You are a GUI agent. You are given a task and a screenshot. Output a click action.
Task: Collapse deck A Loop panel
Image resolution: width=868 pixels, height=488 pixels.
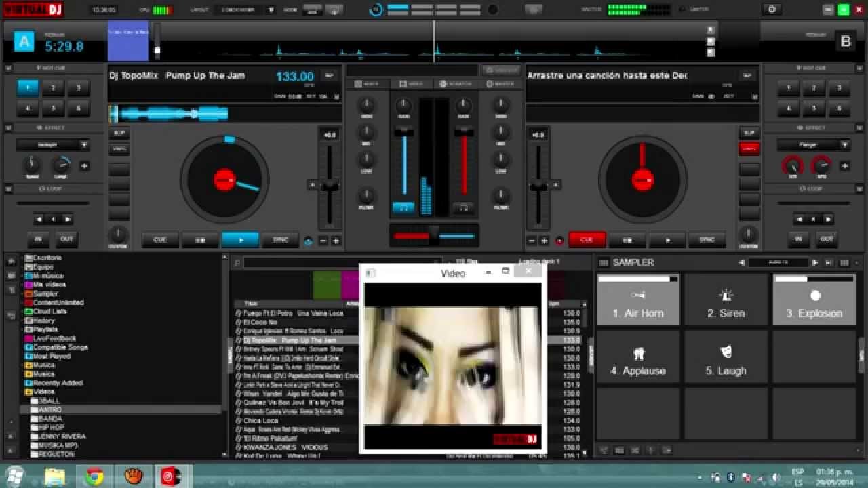pyautogui.click(x=9, y=188)
